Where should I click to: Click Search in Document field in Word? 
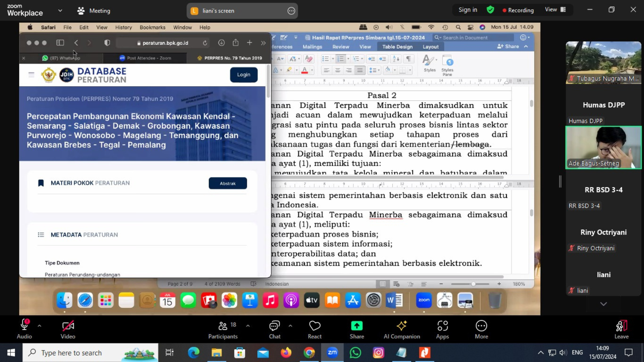[x=474, y=38]
